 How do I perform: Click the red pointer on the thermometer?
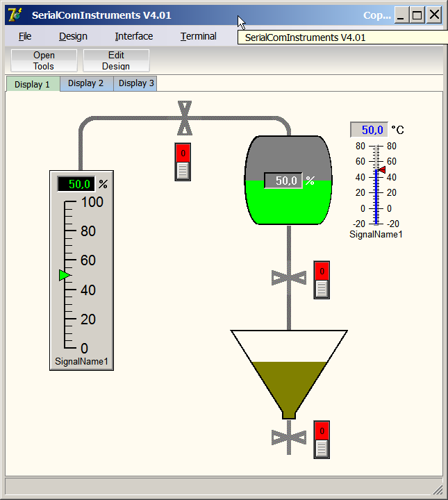pyautogui.click(x=382, y=169)
